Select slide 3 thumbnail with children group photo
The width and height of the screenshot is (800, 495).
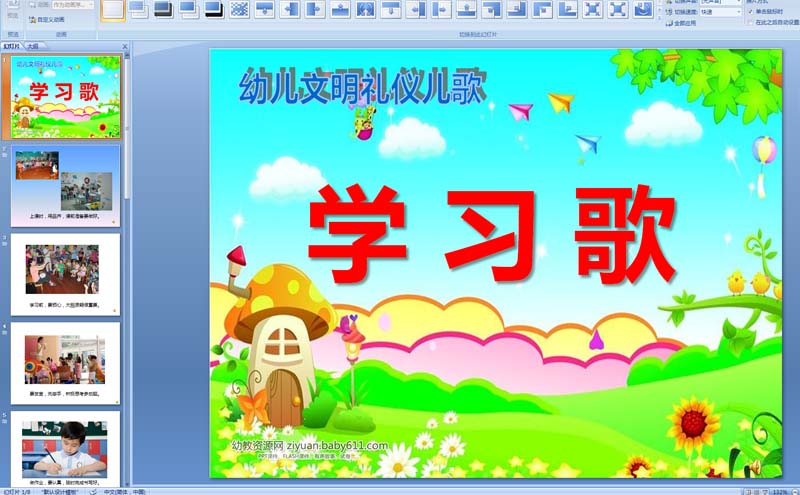click(x=65, y=275)
